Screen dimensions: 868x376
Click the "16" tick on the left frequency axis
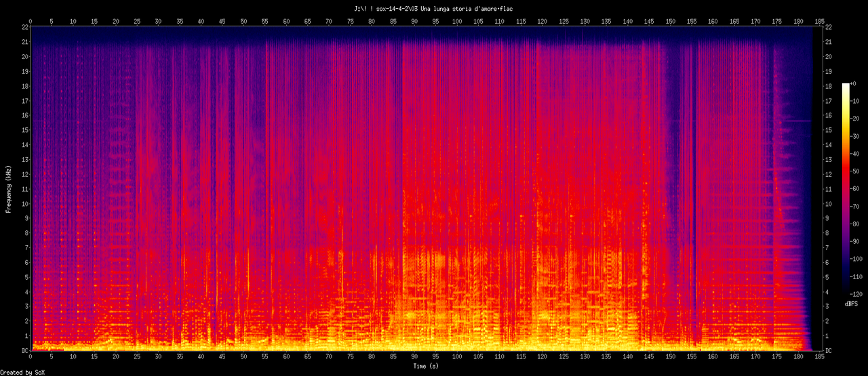coord(24,115)
